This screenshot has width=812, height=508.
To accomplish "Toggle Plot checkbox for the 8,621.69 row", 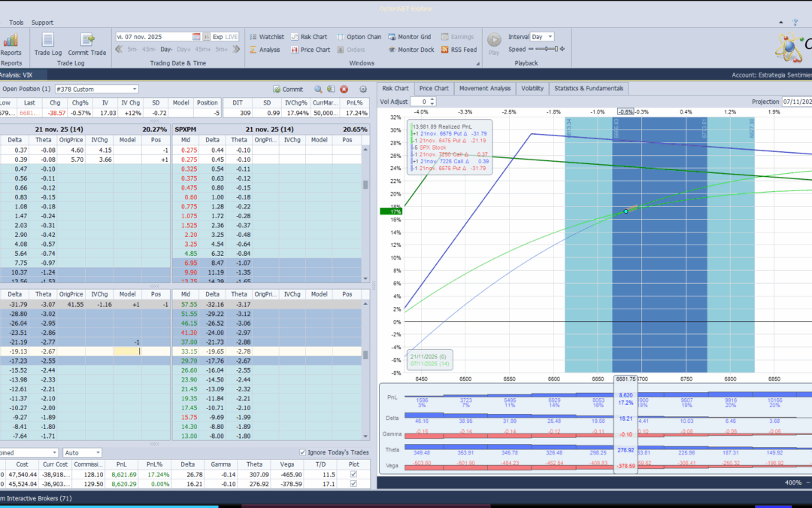I will coord(353,474).
